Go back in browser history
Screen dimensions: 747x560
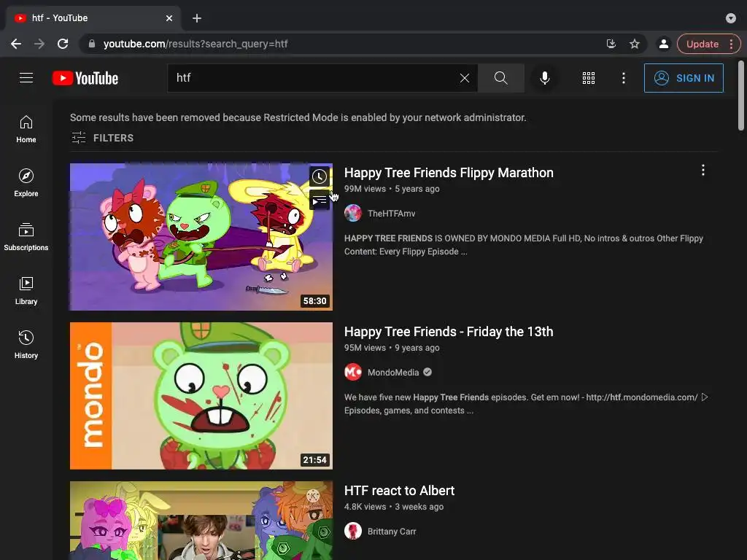16,44
